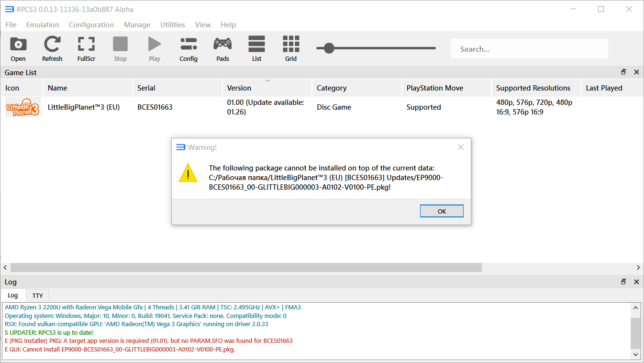Viewport: 644px width, 363px height.
Task: Click the icon size slider handle
Action: click(329, 48)
